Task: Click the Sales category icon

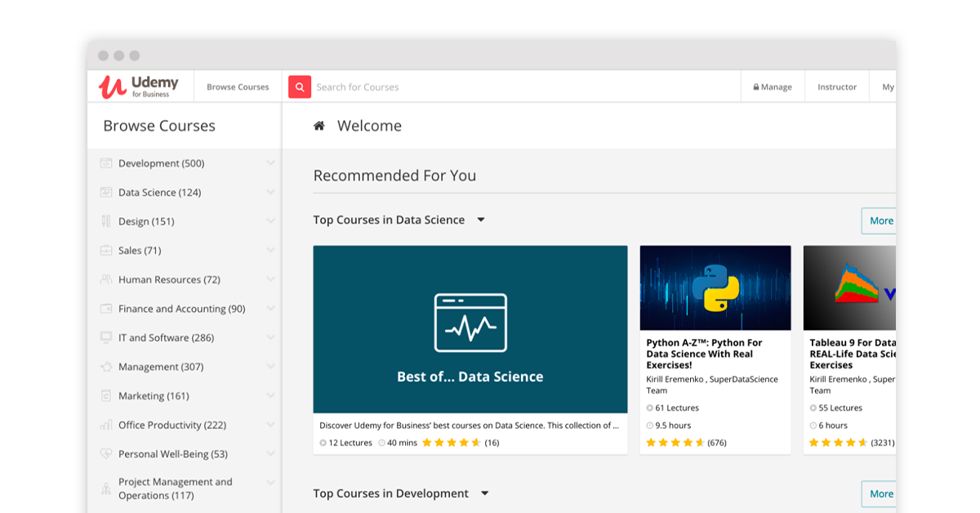Action: point(106,251)
